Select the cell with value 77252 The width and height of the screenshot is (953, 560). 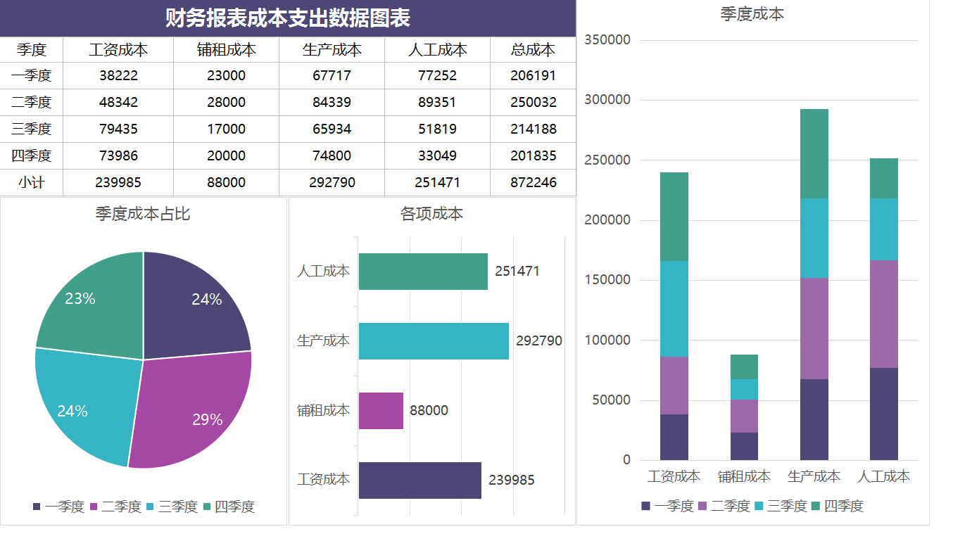[438, 76]
